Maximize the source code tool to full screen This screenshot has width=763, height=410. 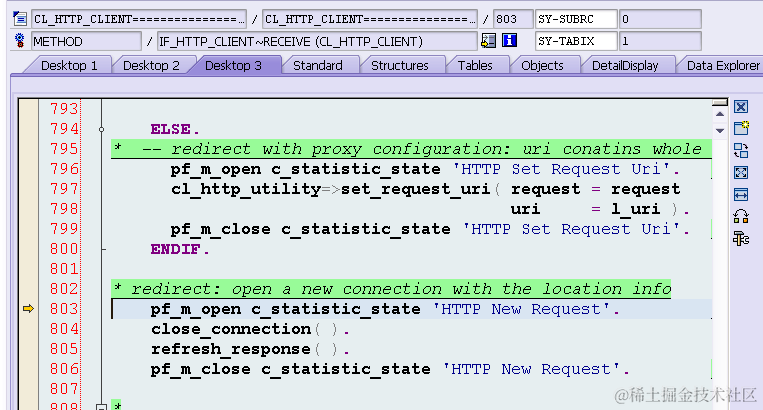coord(741,173)
